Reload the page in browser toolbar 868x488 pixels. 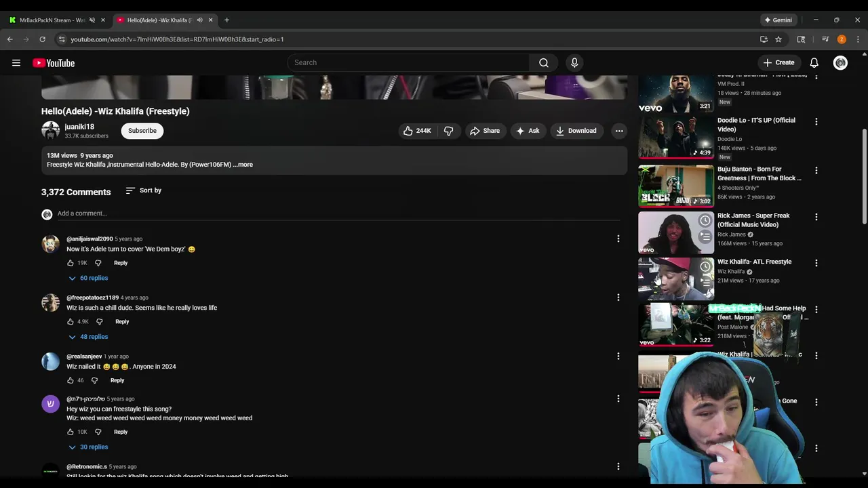coord(42,39)
